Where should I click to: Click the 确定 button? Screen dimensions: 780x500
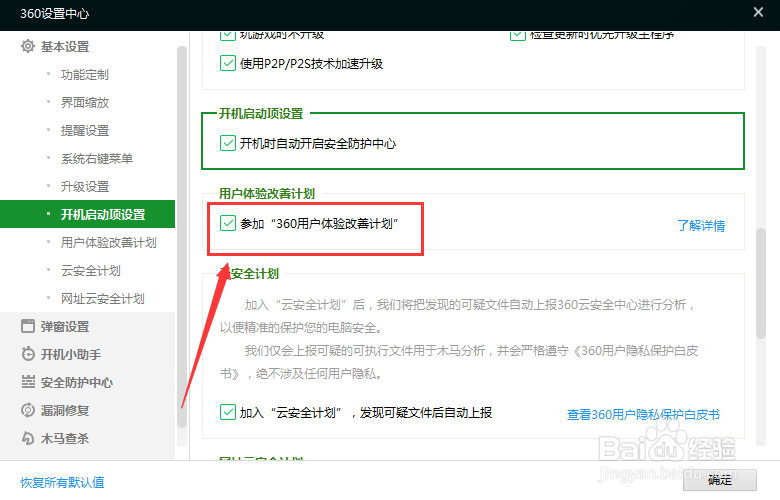click(720, 480)
